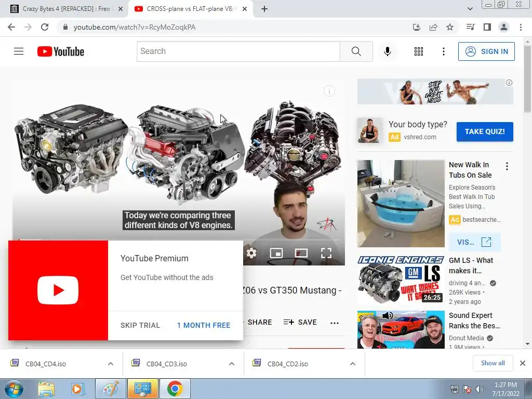
Task: Open CB04_CD3.iso downloaded file
Action: tap(167, 364)
